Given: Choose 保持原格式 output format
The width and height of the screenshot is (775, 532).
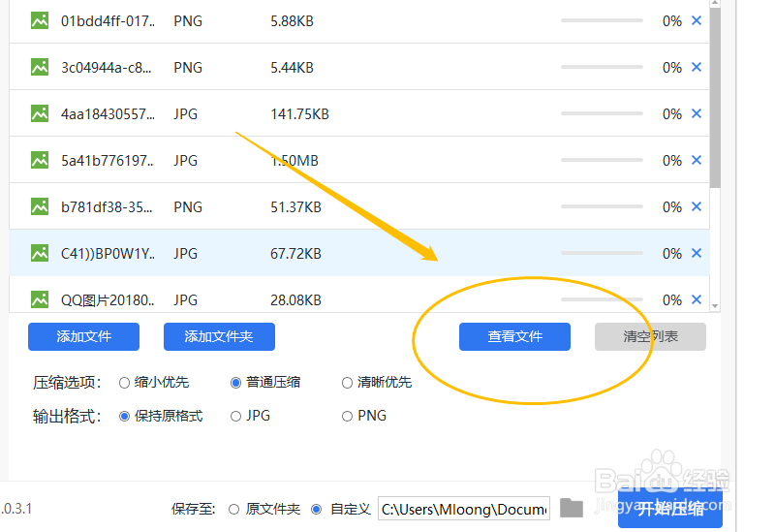Looking at the screenshot, I should point(125,417).
